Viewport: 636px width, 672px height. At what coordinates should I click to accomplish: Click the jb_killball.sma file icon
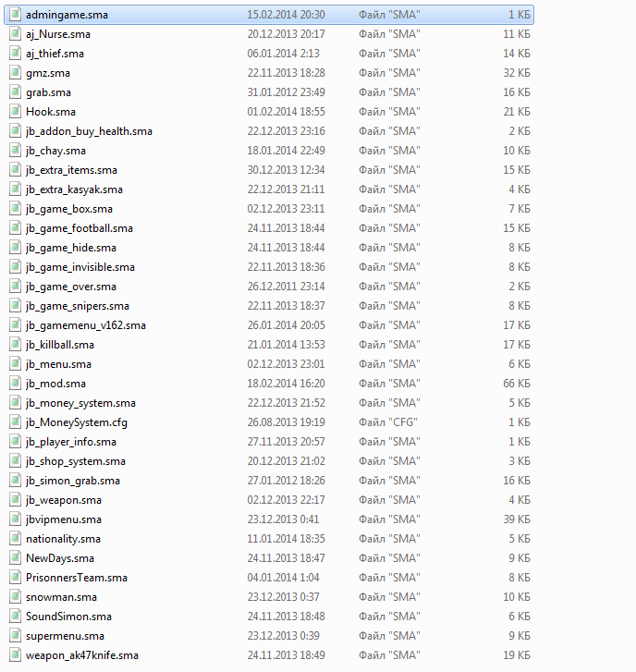coord(15,345)
